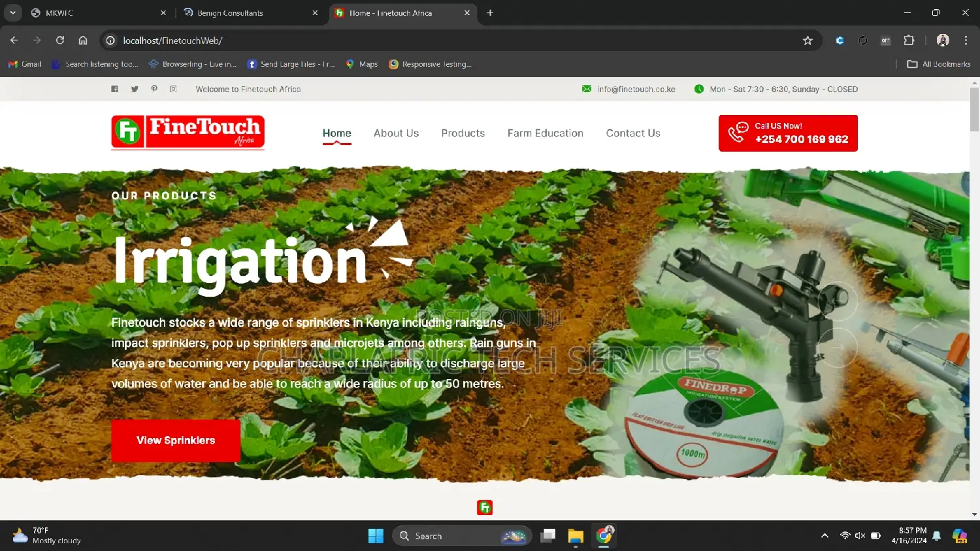The image size is (980, 551).
Task: Open the Maps bookmark
Action: [362, 64]
